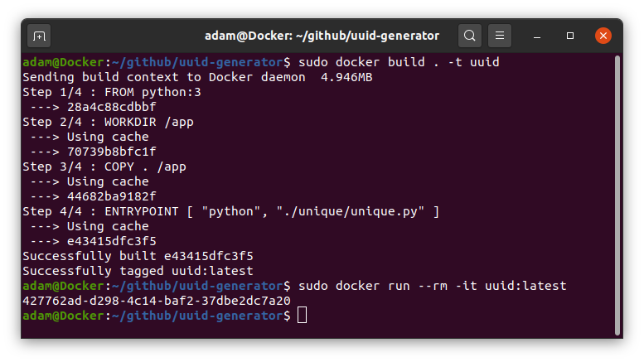
Task: Close the terminal window
Action: [603, 36]
